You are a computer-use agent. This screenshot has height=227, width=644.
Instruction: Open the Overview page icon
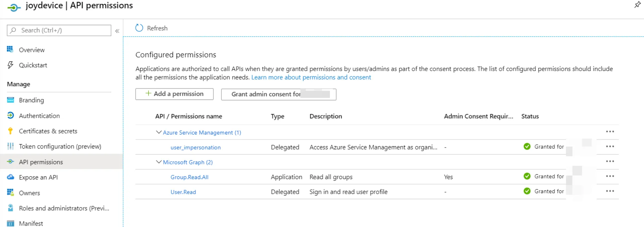click(x=10, y=50)
